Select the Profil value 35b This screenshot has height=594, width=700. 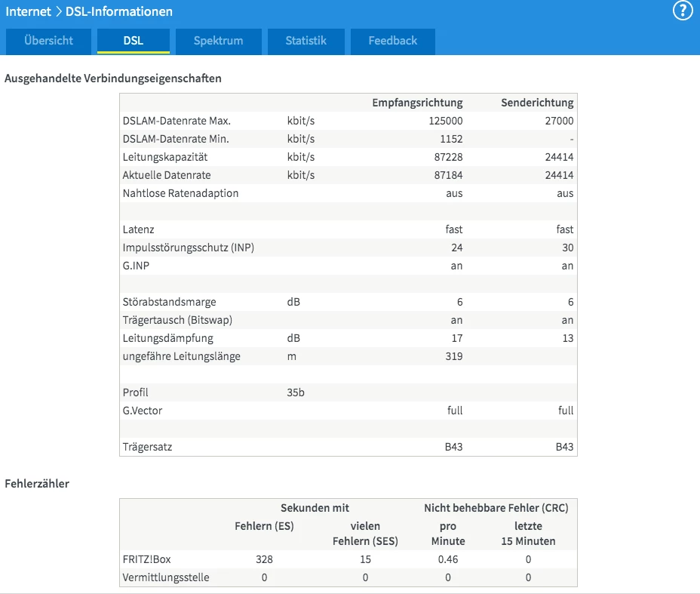pos(296,392)
